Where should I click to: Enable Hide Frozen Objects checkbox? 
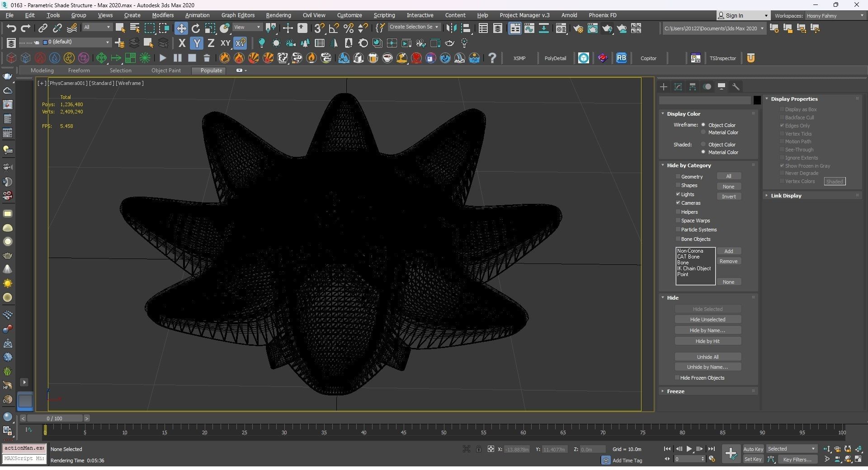pyautogui.click(x=677, y=377)
